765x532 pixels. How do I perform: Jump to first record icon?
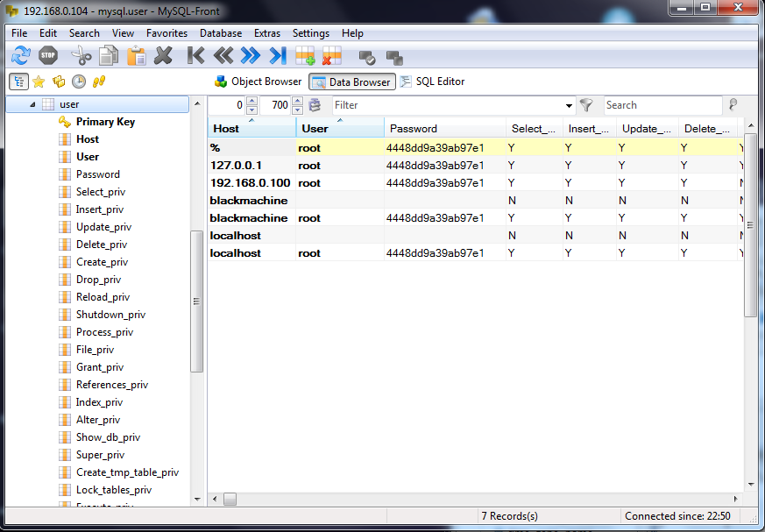coord(195,55)
